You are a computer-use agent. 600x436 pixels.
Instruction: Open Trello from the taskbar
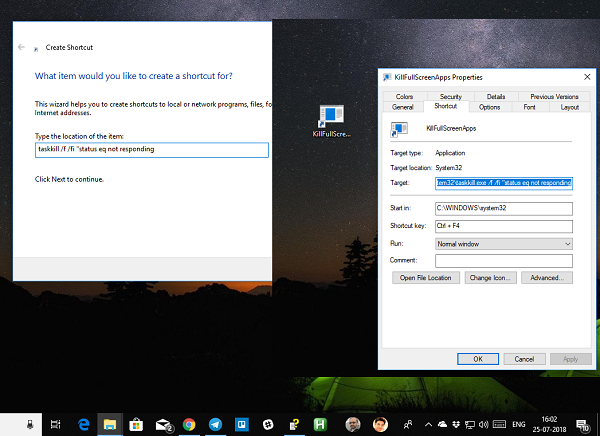[x=241, y=424]
